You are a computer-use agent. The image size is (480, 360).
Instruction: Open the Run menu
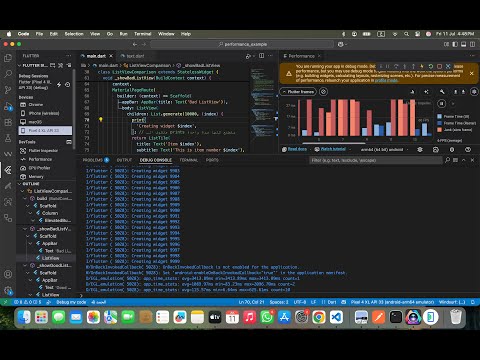[x=123, y=34]
